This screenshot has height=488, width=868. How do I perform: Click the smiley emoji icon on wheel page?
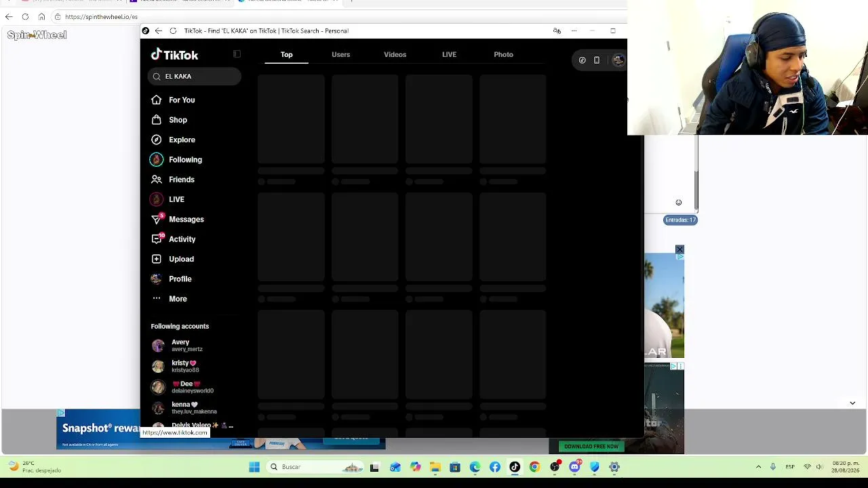pyautogui.click(x=678, y=202)
